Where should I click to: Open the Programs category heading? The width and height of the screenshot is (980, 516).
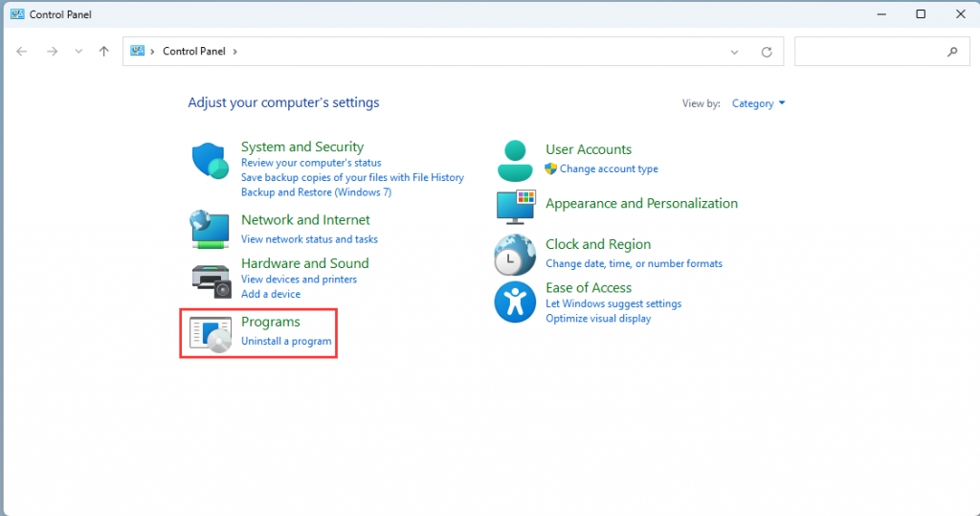tap(271, 322)
